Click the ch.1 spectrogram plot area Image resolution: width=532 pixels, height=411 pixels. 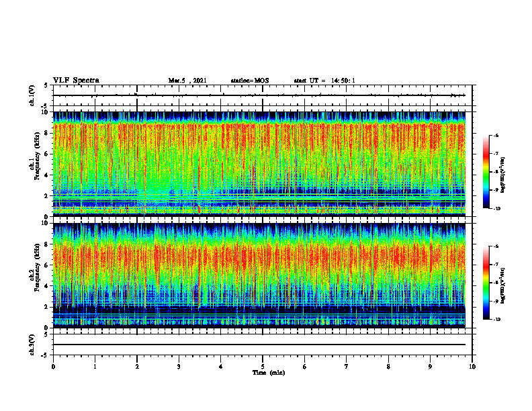(x=259, y=164)
